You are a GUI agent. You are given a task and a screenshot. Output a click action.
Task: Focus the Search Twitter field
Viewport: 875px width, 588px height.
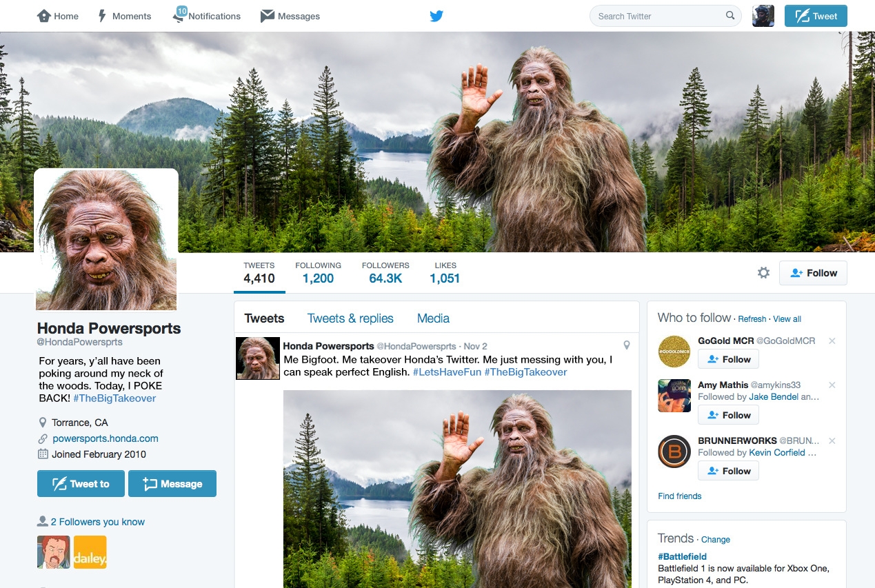pos(665,16)
